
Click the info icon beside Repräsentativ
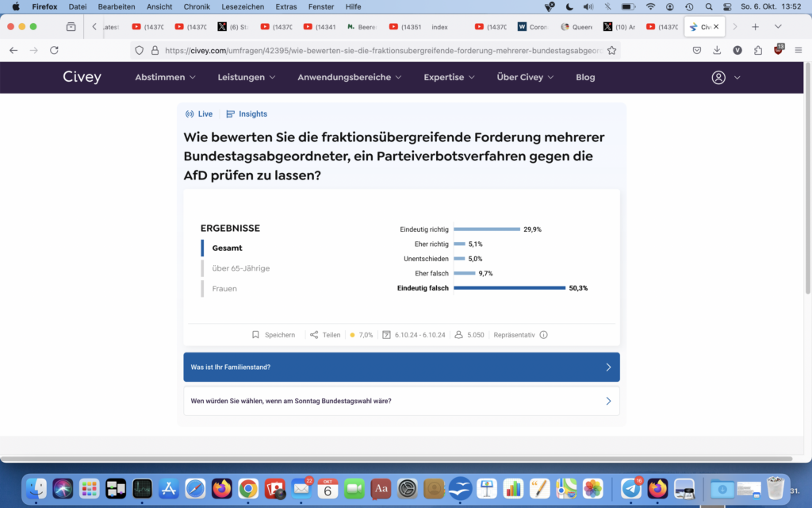coord(543,335)
